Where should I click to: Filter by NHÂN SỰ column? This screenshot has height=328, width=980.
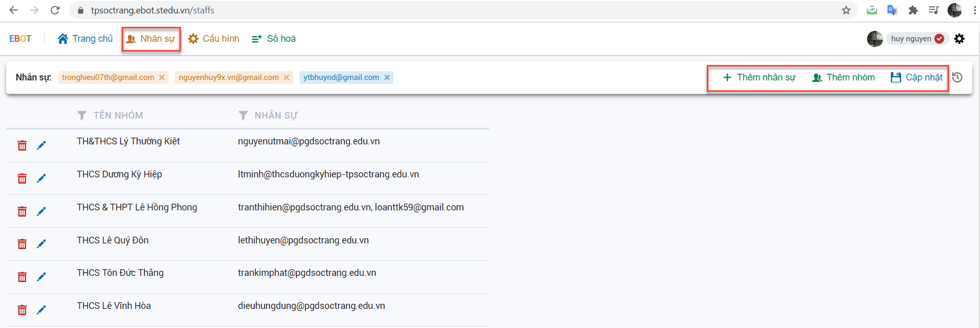click(243, 116)
